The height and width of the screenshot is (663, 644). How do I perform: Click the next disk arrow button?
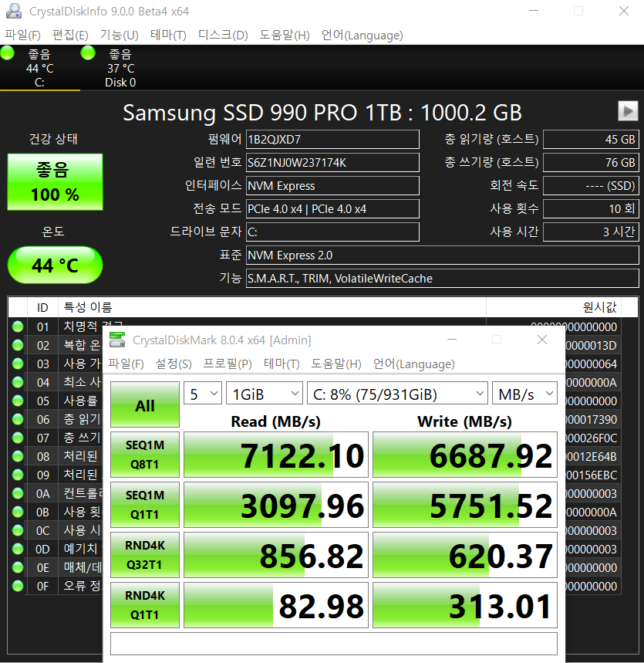(x=628, y=111)
